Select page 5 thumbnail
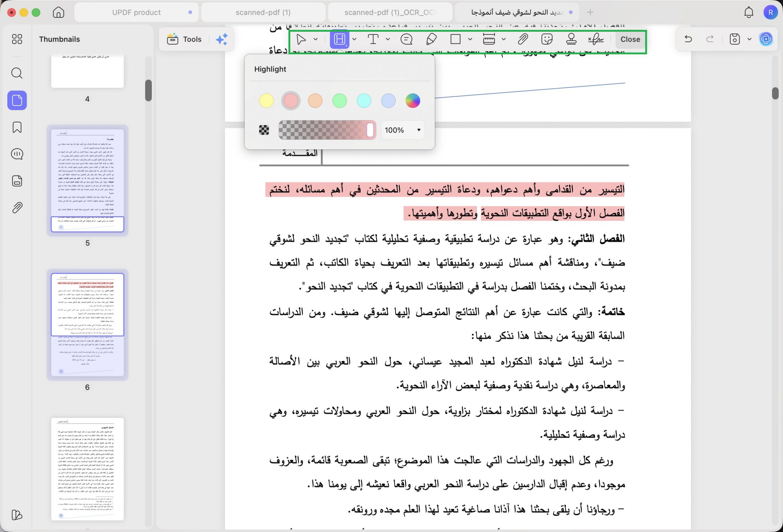Viewport: 783px width, 532px height. 87,180
